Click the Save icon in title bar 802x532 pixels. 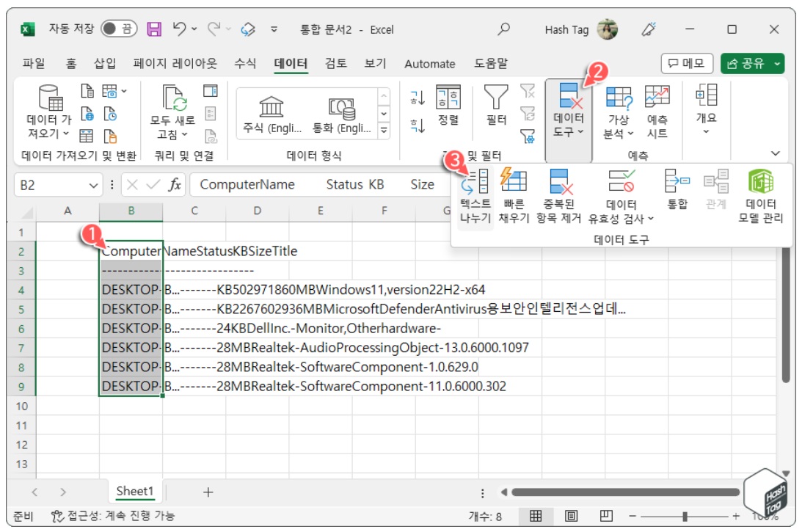[154, 29]
